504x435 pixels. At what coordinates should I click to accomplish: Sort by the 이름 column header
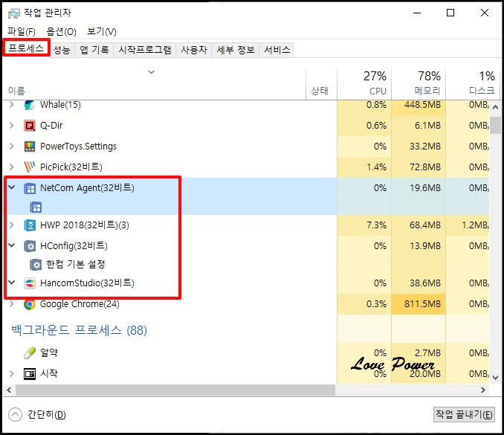[155, 85]
